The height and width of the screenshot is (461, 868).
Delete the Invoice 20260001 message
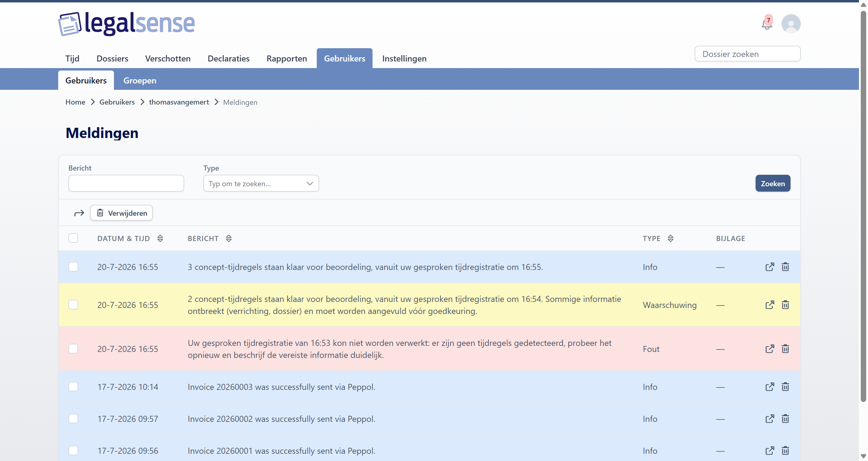coord(785,450)
